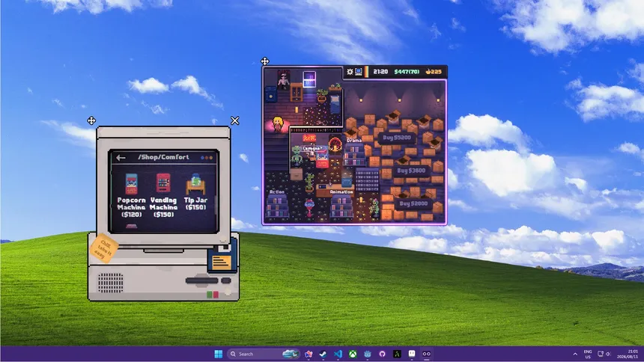The image size is (644, 362).
Task: Open GitHub Desktop from the taskbar
Action: [x=382, y=354]
